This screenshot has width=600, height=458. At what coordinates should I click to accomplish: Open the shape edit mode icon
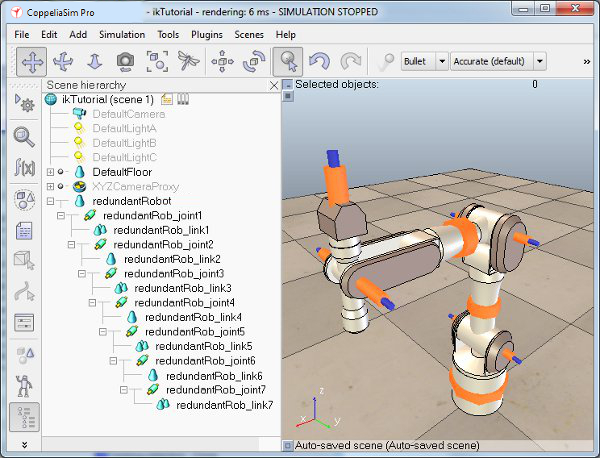(x=24, y=260)
